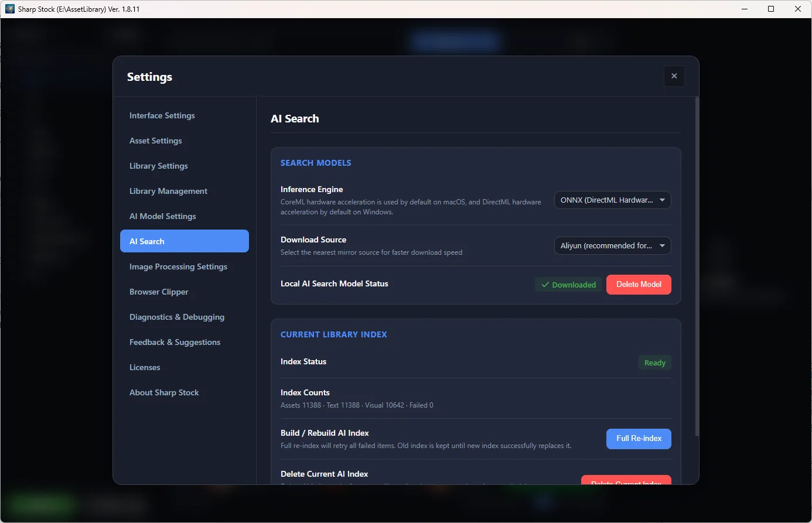Viewport: 812px width, 523px height.
Task: Click the Sharp Stock app icon in title bar
Action: (9, 9)
